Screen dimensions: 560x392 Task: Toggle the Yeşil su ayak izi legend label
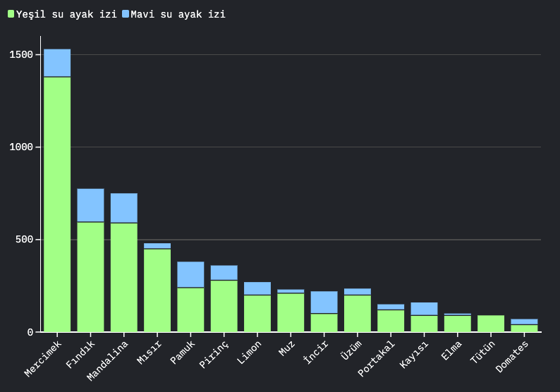coord(66,14)
